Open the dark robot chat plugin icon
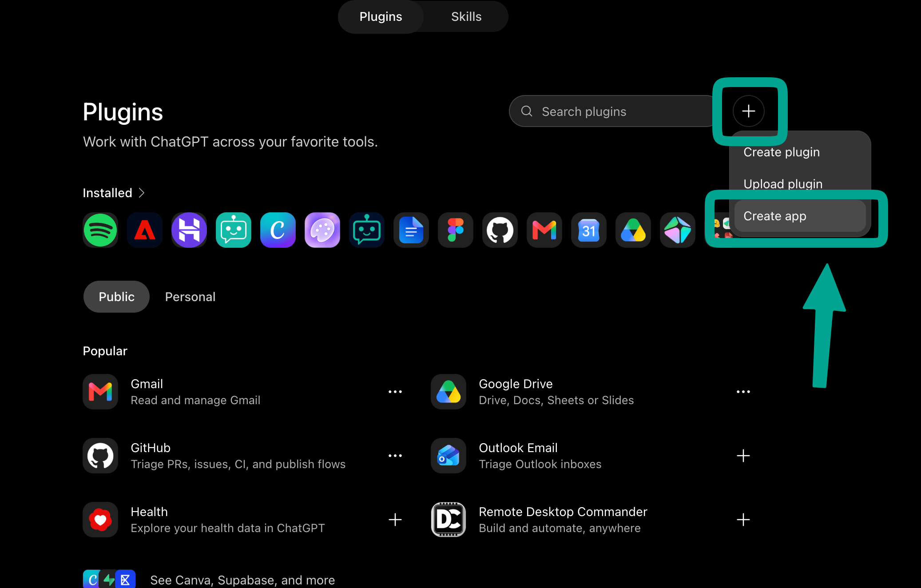Image resolution: width=921 pixels, height=588 pixels. (367, 230)
